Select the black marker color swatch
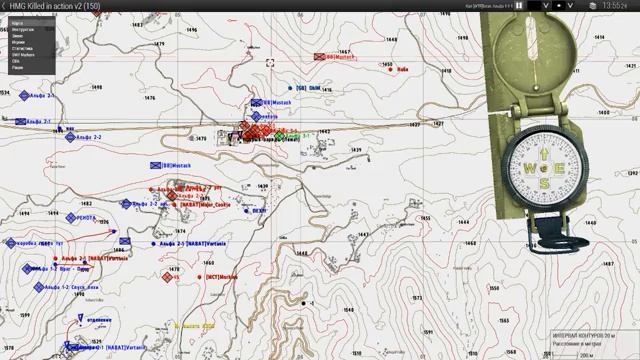This screenshot has height=360, width=640. point(534,6)
